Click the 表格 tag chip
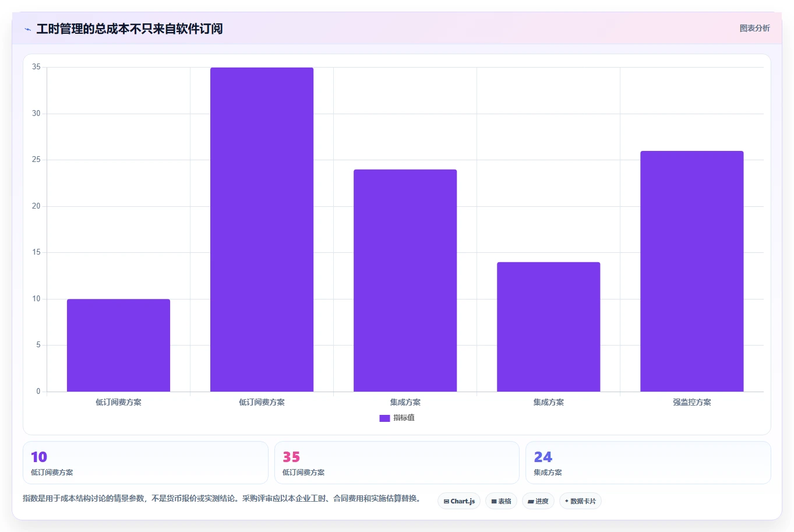 pyautogui.click(x=501, y=501)
